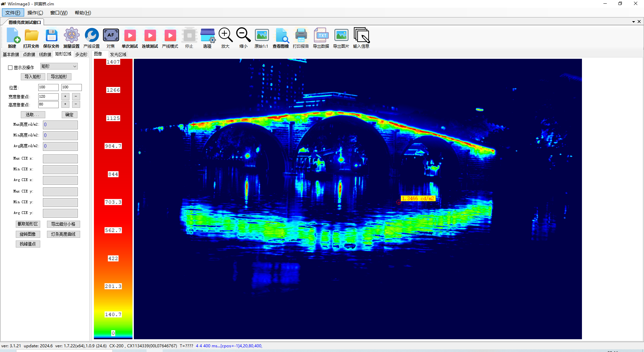The height and width of the screenshot is (352, 644).
Task: Click the 旋转图像 button
Action: (x=28, y=234)
